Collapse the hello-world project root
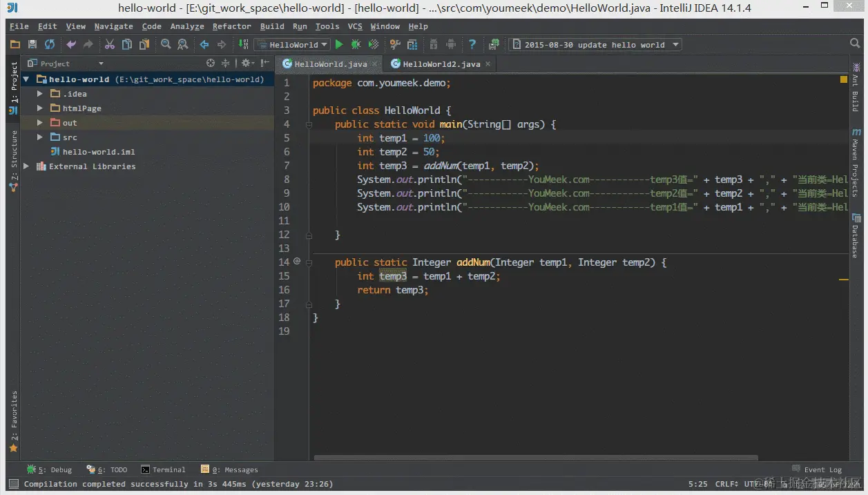Viewport: 868px width, 495px height. [26, 79]
